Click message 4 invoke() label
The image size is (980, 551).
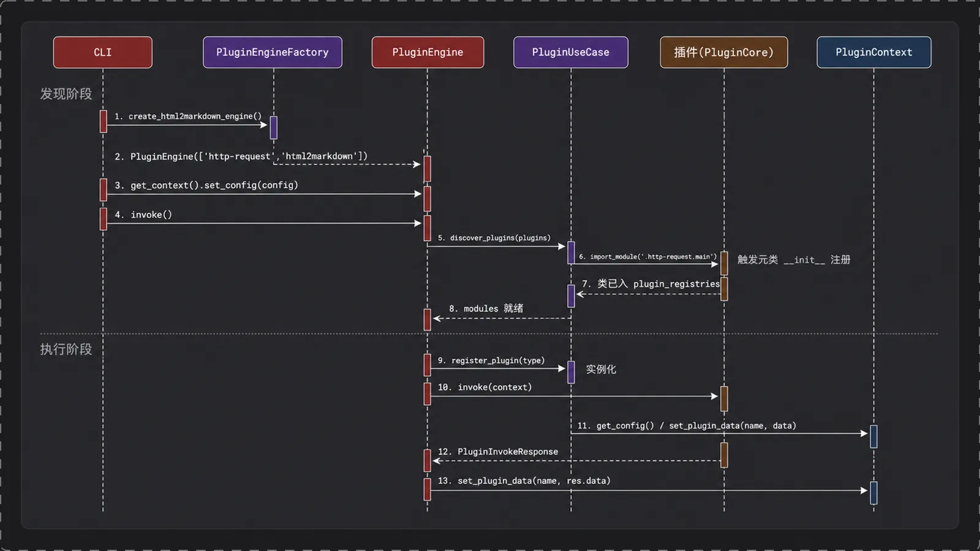pos(143,214)
